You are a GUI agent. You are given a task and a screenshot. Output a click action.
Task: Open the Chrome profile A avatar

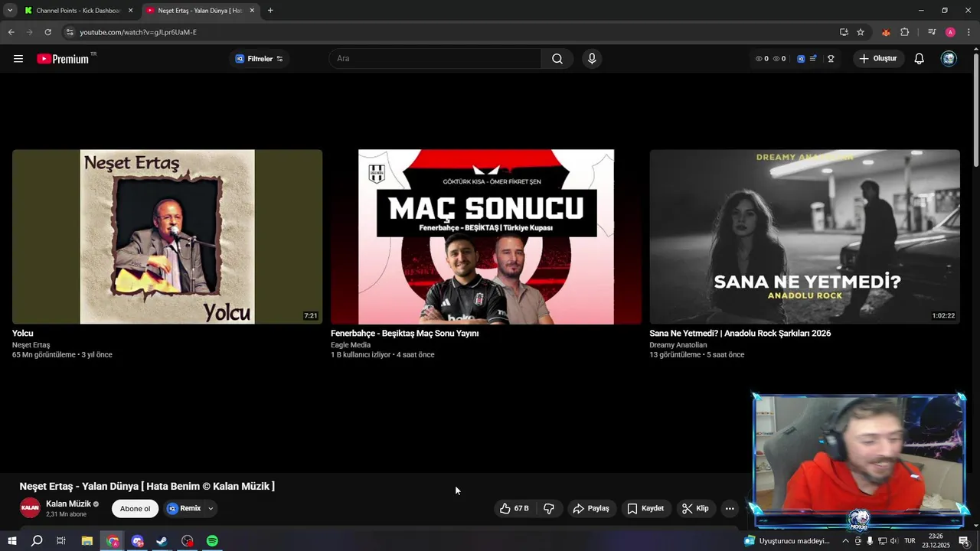click(x=950, y=32)
